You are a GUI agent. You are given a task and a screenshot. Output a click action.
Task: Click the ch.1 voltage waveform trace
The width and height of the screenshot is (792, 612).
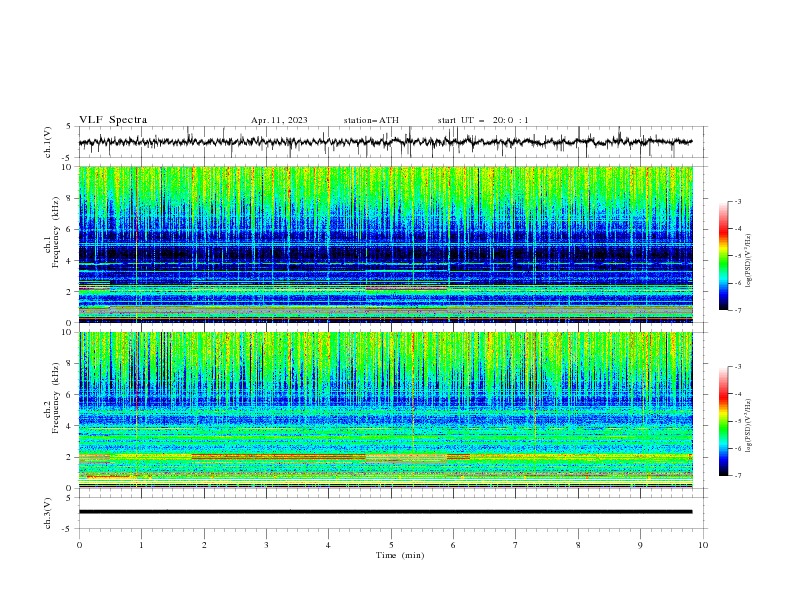pos(385,142)
